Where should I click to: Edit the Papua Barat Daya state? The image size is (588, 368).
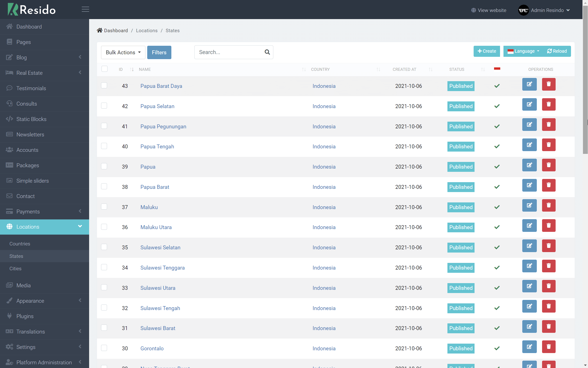click(529, 84)
